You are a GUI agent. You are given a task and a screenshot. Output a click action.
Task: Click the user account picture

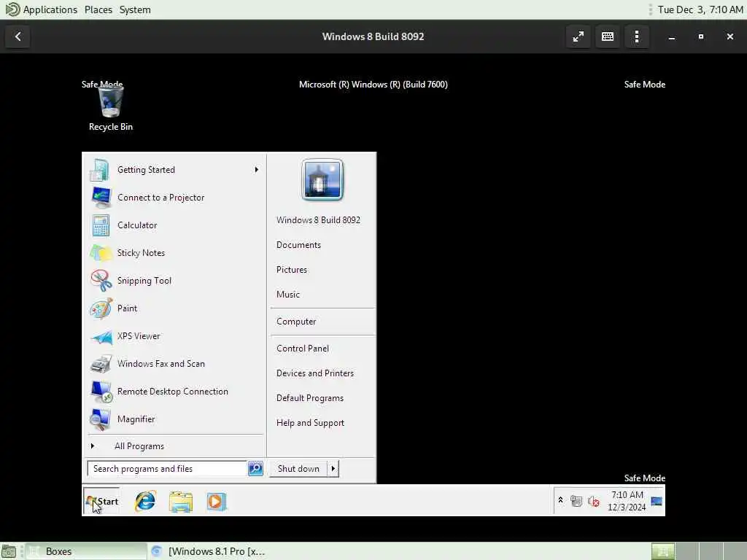coord(322,180)
